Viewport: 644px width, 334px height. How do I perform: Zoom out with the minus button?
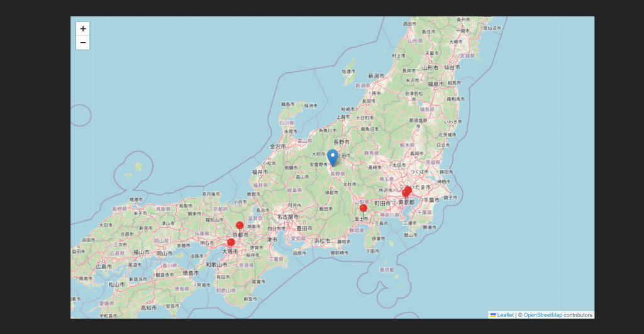(x=83, y=43)
